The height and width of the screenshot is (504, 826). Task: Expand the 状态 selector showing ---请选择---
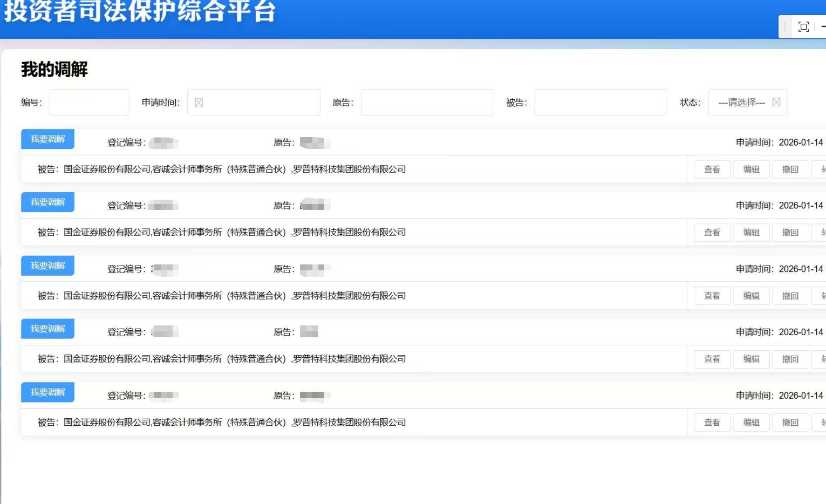coord(748,102)
